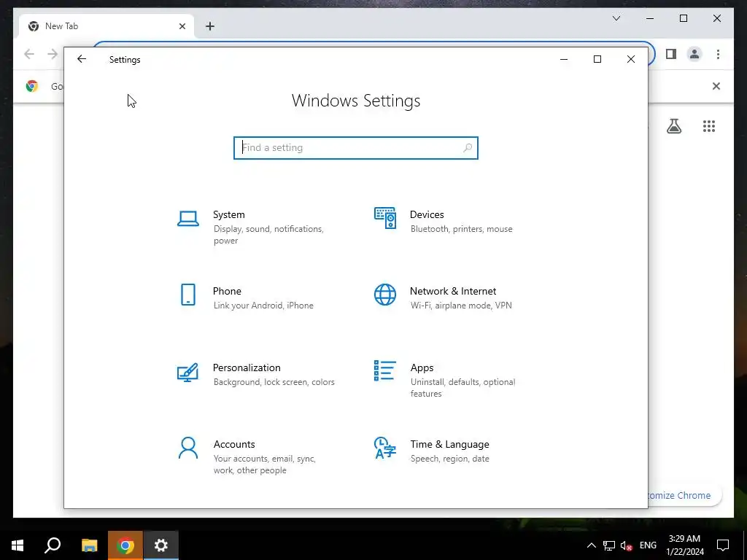Select the New Tab tab
The width and height of the screenshot is (747, 560).
pyautogui.click(x=105, y=26)
